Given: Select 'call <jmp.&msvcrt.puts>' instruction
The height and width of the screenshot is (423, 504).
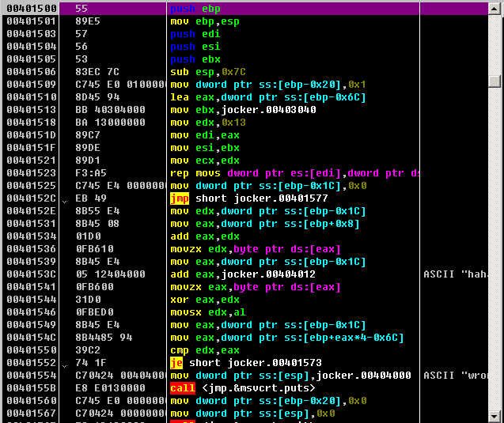Looking at the screenshot, I should coord(243,388).
